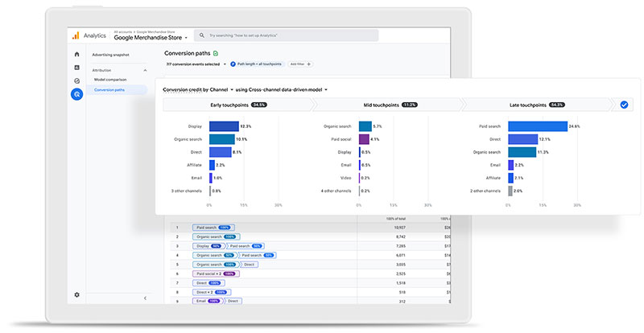Click the green icon beside Conversion paths
Image resolution: width=644 pixels, height=333 pixels.
(216, 53)
